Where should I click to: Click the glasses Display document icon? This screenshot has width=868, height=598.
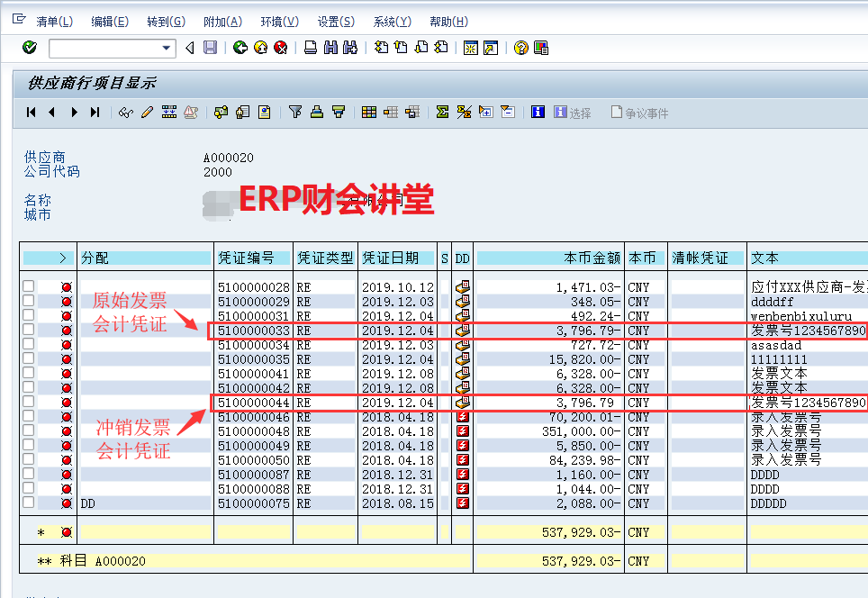coord(126,113)
